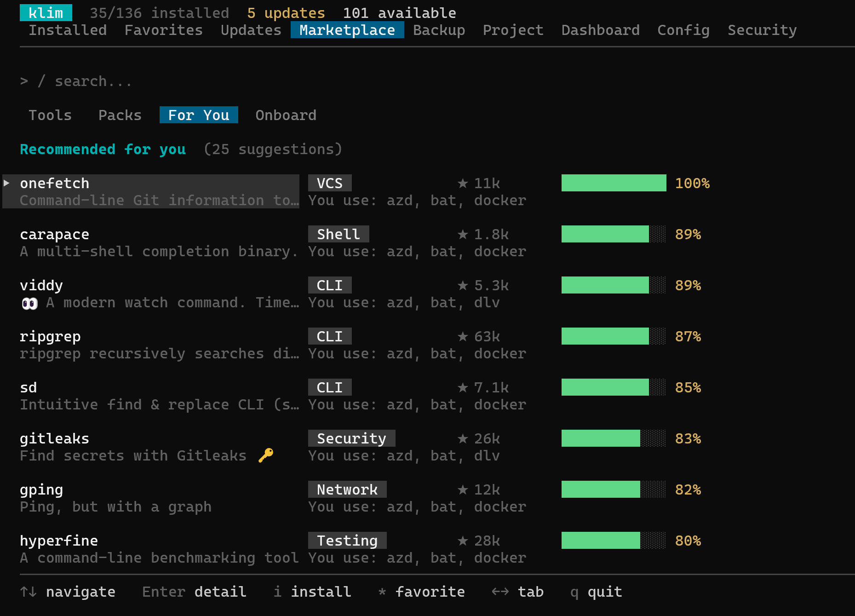Click the key emoji in gitleaks' description
Image resolution: width=855 pixels, height=616 pixels.
[266, 455]
